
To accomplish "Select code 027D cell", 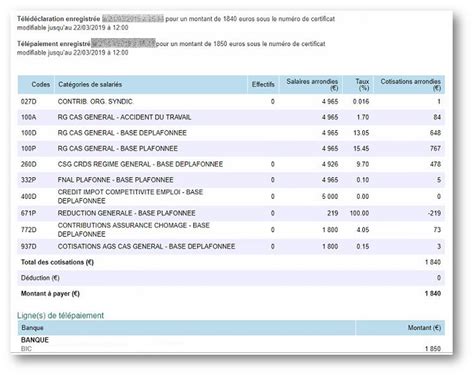I will point(29,101).
